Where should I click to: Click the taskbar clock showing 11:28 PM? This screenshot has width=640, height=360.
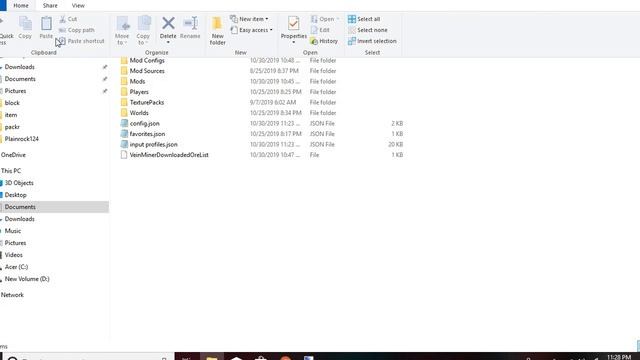click(619, 357)
